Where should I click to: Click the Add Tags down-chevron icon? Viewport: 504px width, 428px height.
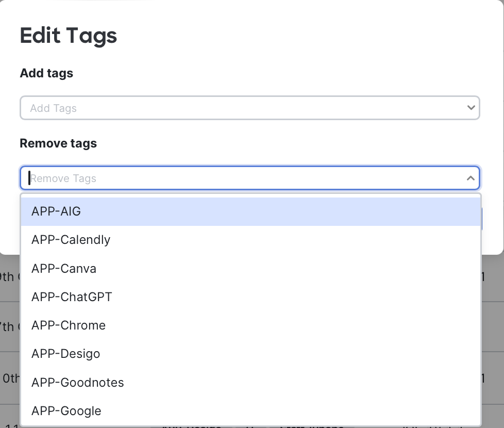[471, 108]
